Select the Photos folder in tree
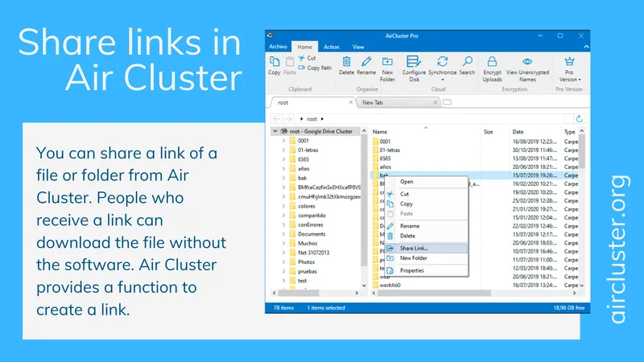Screen dimensions: 644x362 (x=306, y=262)
